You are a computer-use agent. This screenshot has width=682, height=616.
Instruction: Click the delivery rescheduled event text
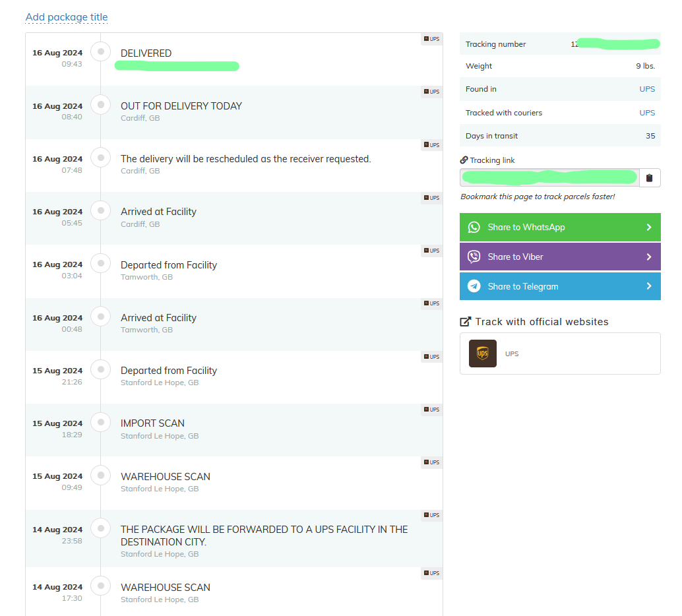(x=245, y=159)
